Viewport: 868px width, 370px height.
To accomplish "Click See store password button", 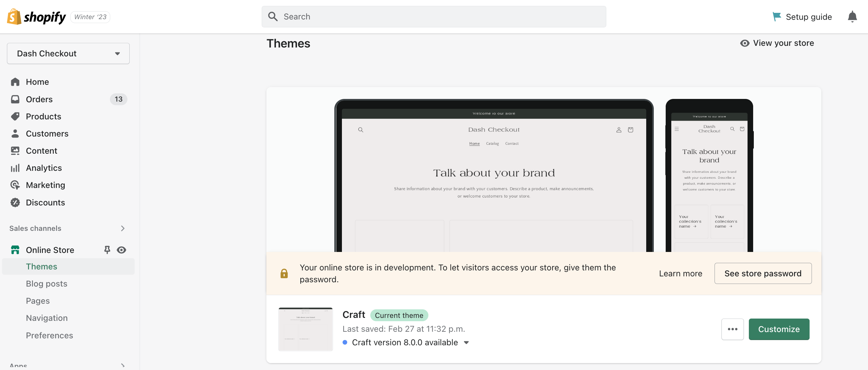I will 762,273.
